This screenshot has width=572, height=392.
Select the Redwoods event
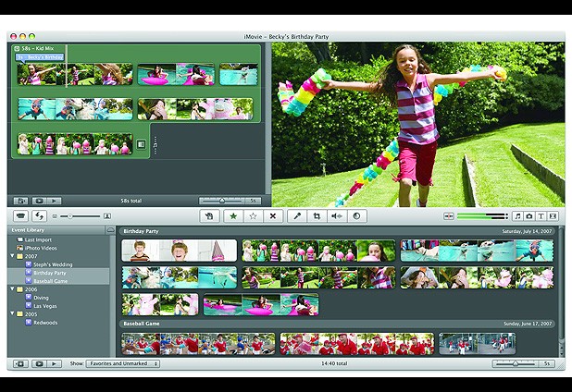tap(45, 323)
